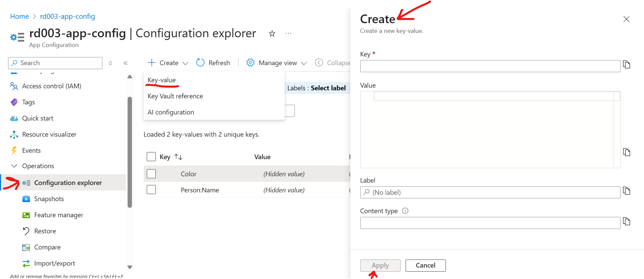Copy the Key field using its icon
The height and width of the screenshot is (279, 644).
[x=627, y=64]
